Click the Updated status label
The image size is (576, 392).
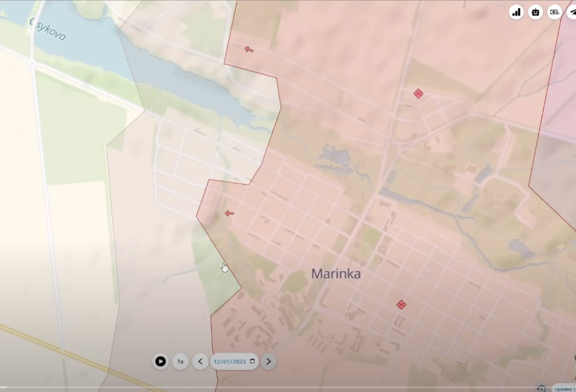pyautogui.click(x=564, y=389)
